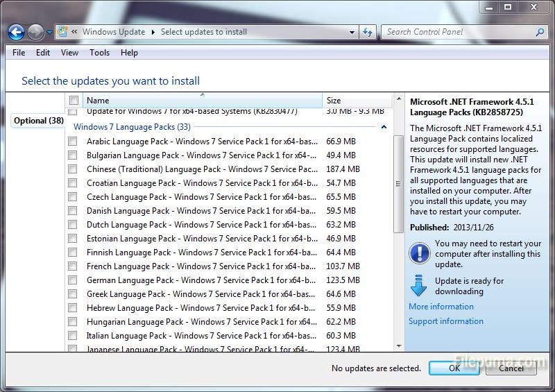This screenshot has height=392, width=555.
Task: Open the Support information link
Action: 446,321
